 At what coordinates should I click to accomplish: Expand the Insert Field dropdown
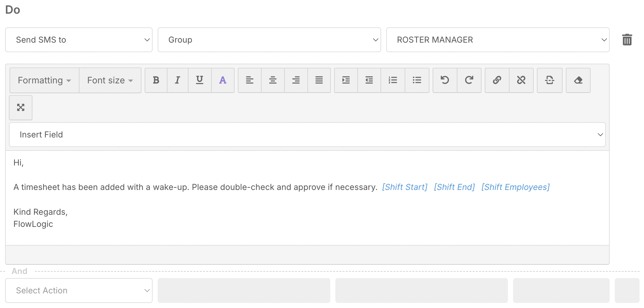307,135
